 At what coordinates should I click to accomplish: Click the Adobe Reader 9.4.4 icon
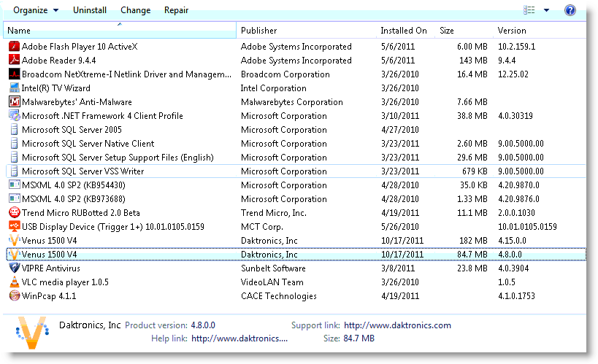pyautogui.click(x=14, y=61)
